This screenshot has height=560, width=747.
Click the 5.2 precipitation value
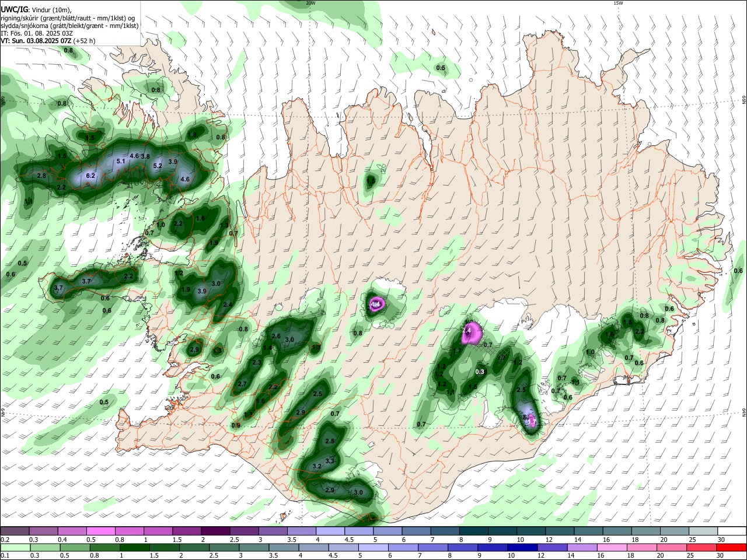coord(158,166)
